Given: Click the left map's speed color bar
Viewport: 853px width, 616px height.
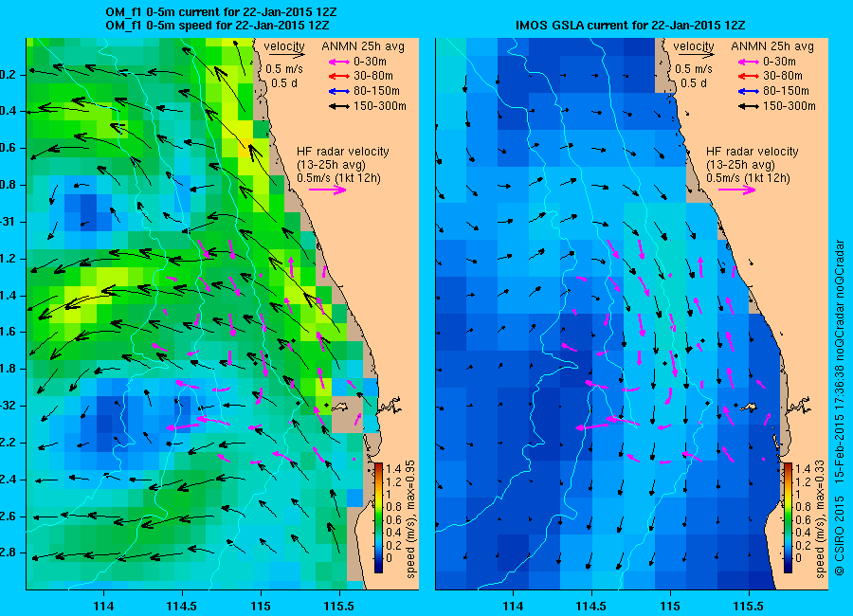Looking at the screenshot, I should 378,517.
